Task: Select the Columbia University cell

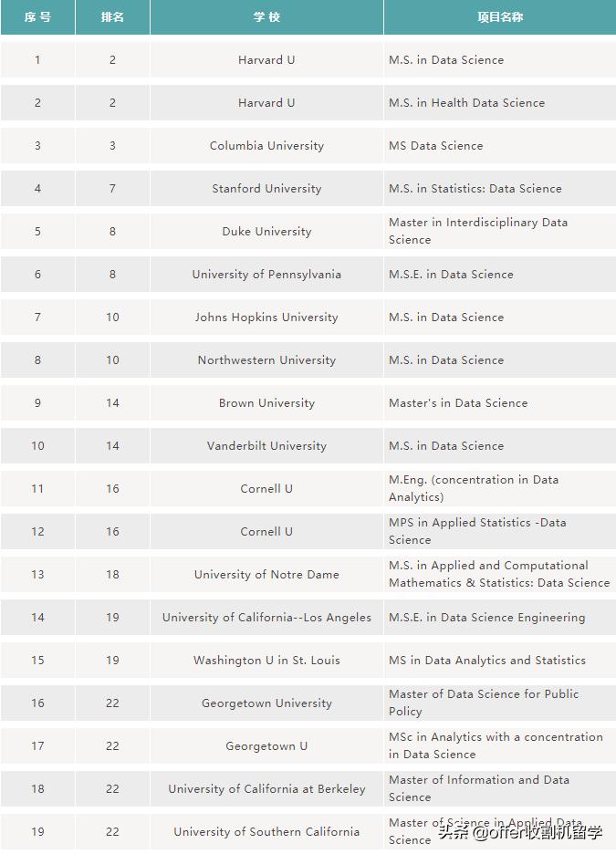Action: click(x=266, y=146)
